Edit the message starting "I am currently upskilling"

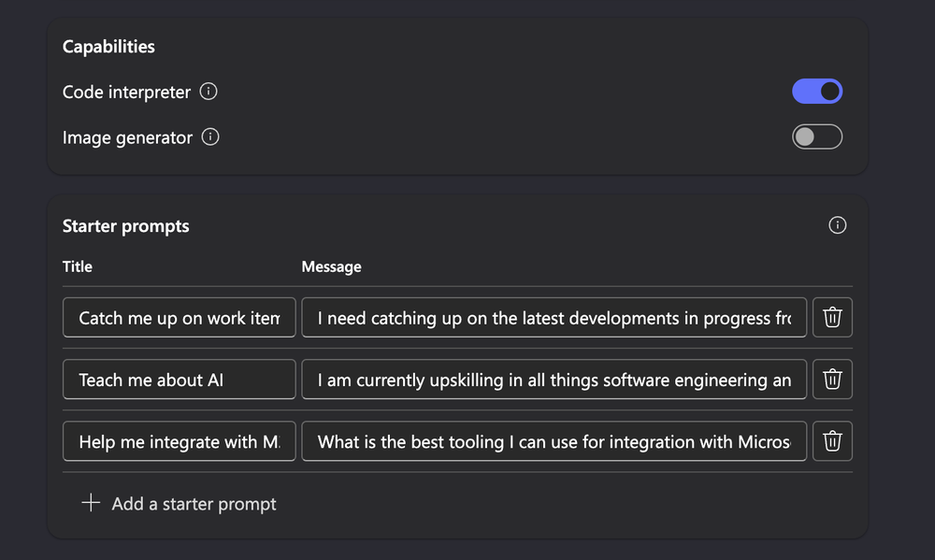[x=554, y=379]
